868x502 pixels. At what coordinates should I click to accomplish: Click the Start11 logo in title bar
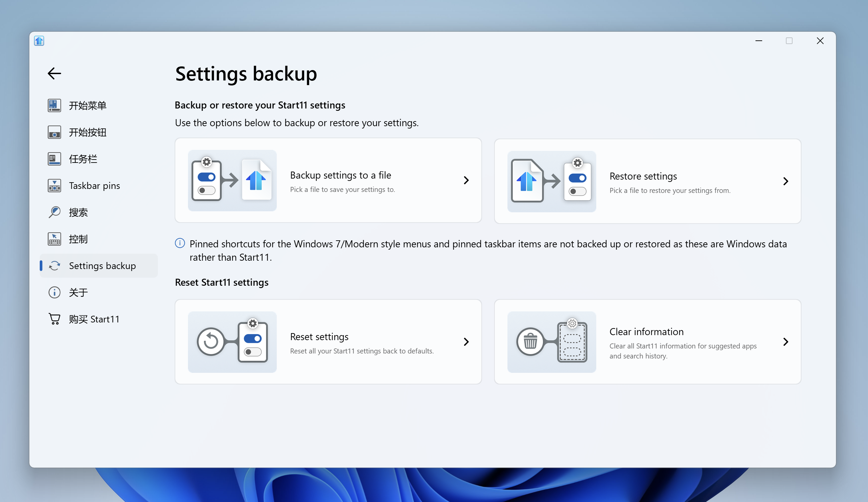(x=39, y=41)
